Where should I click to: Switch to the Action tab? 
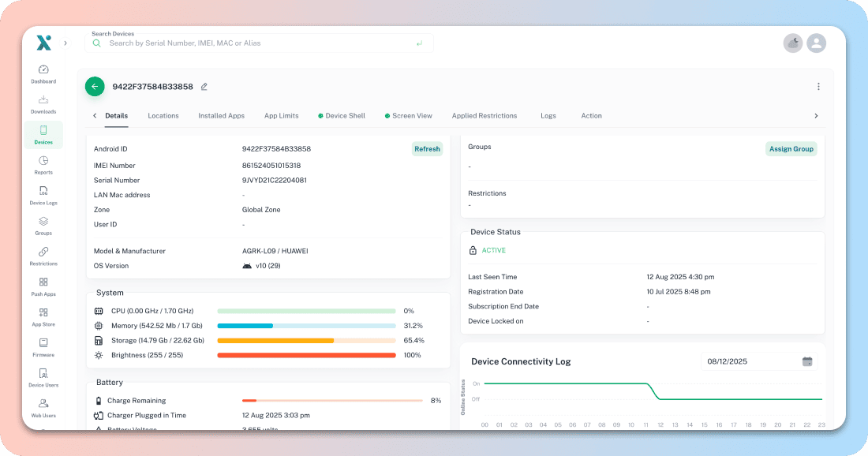pos(591,116)
